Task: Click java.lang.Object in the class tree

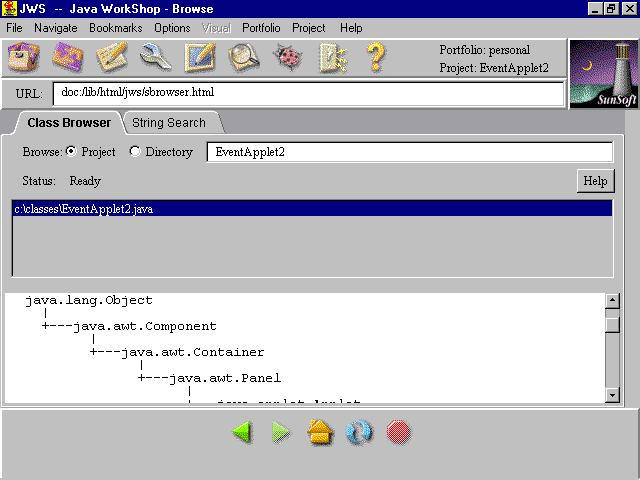Action: [x=89, y=300]
